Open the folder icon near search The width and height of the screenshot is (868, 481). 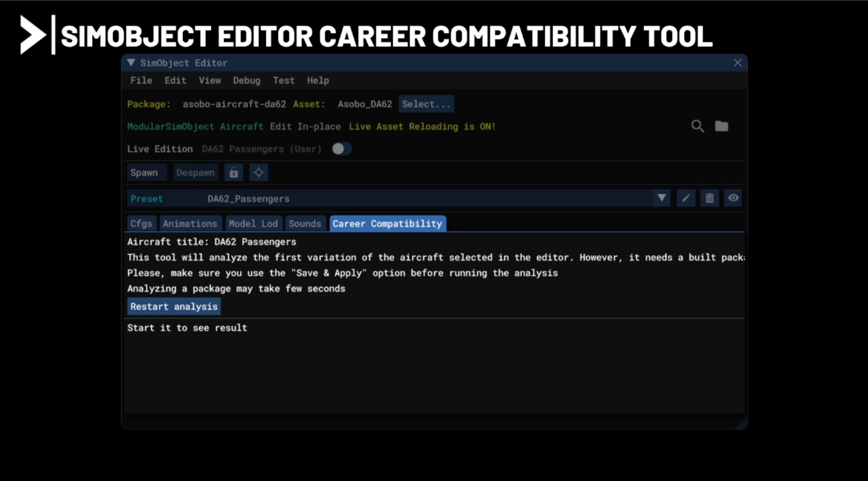point(721,126)
